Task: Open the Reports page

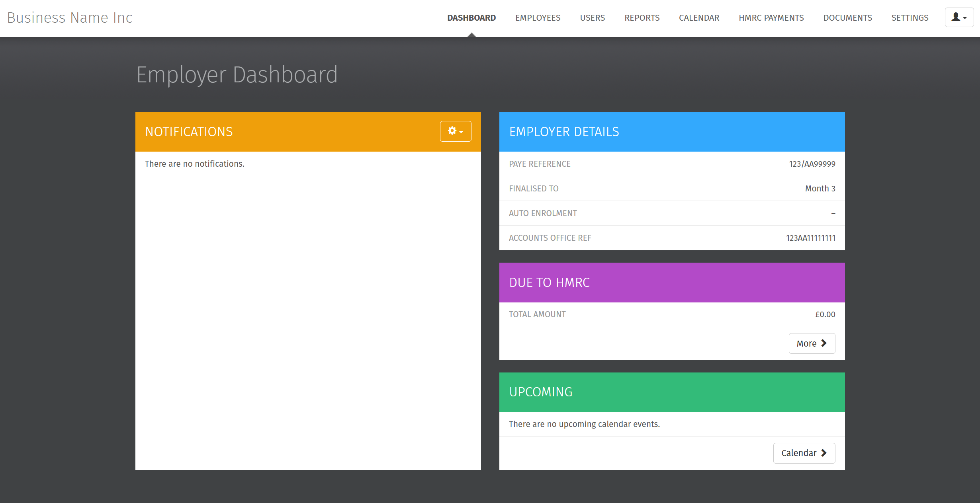Action: coord(642,18)
